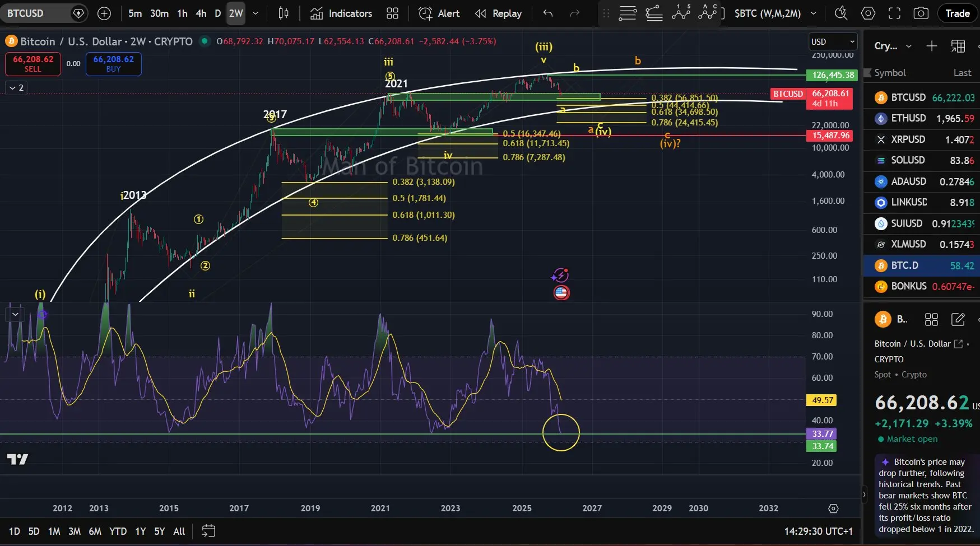
Task: Collapse the right sidebar panel arrow
Action: click(864, 494)
